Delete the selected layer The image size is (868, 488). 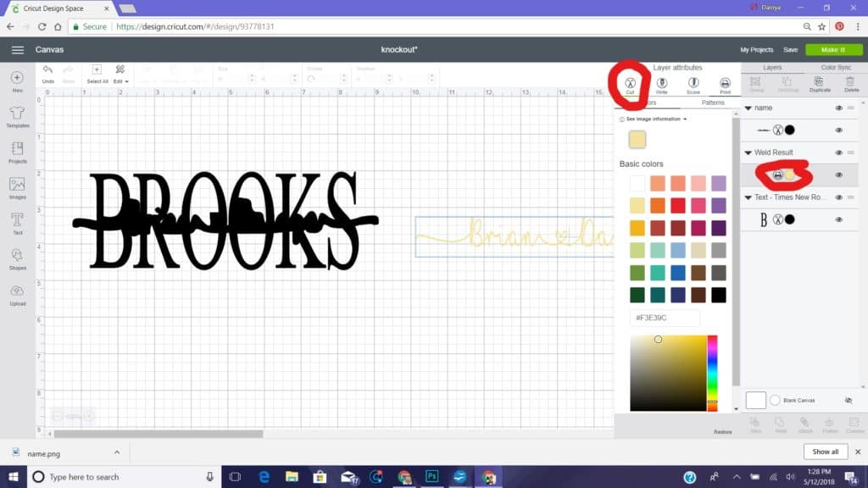tap(852, 83)
